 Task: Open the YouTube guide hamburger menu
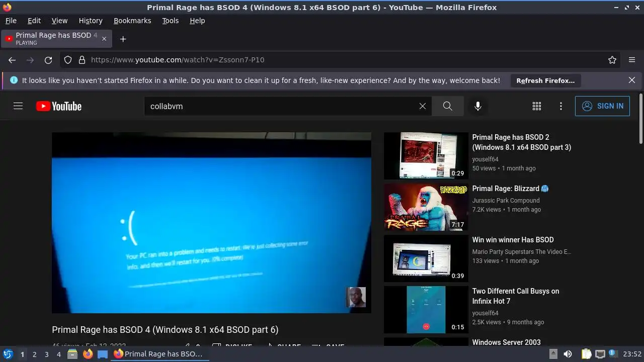pos(18,106)
